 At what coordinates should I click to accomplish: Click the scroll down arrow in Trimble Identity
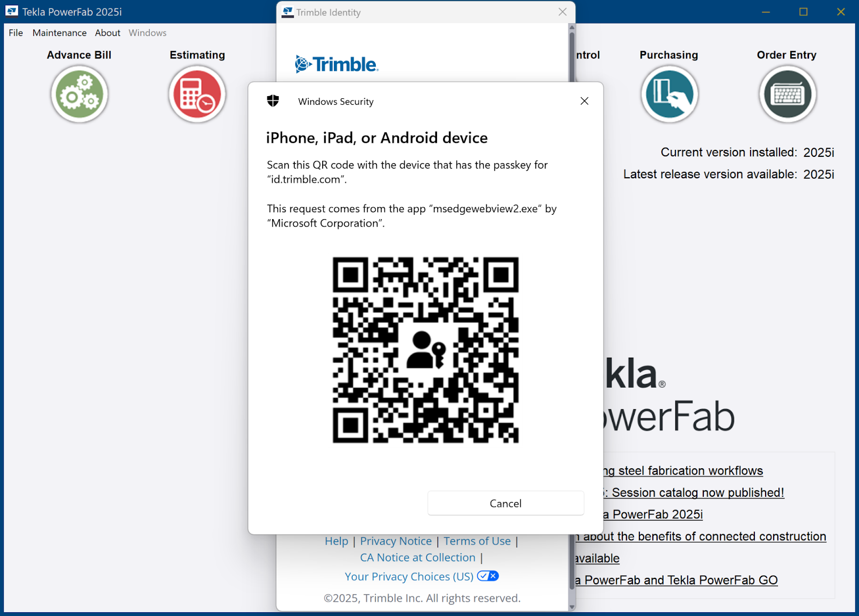[572, 607]
